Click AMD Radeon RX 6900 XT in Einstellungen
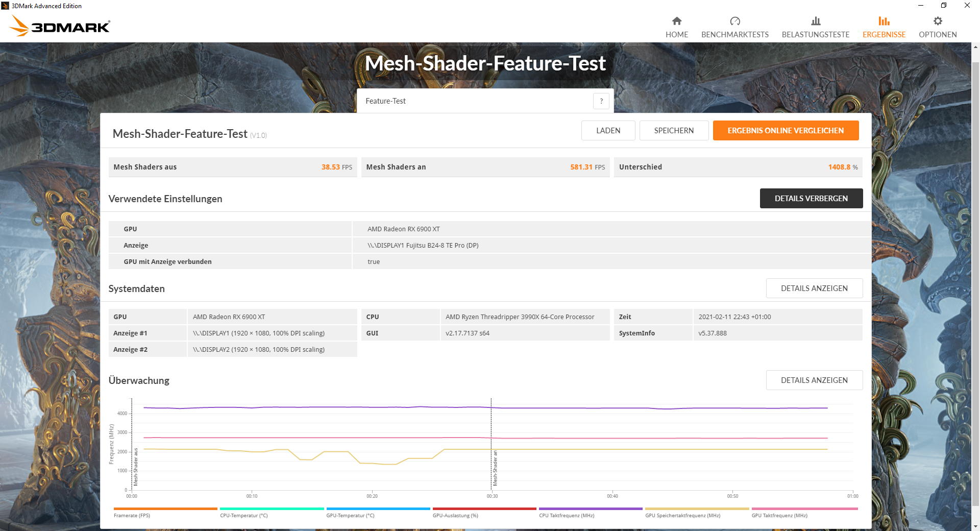The image size is (980, 531). click(403, 229)
